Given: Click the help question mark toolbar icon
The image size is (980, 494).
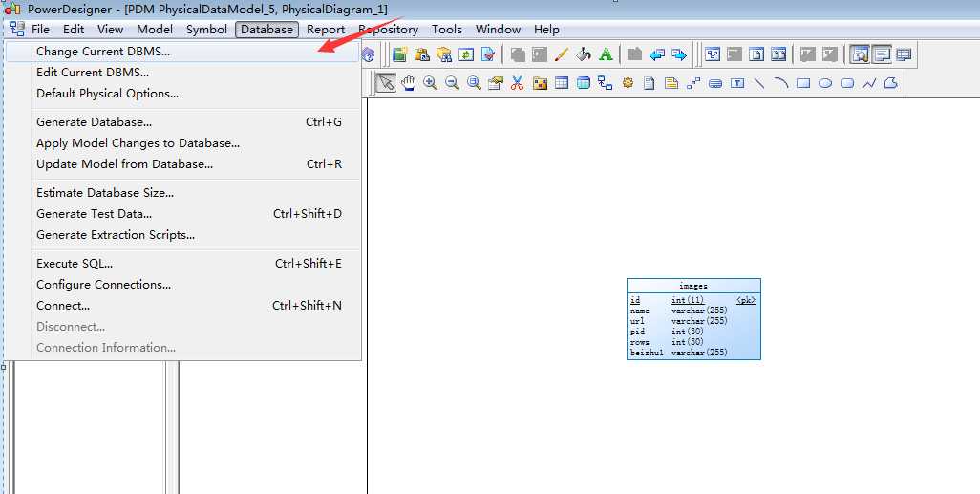Looking at the screenshot, I should tap(368, 54).
